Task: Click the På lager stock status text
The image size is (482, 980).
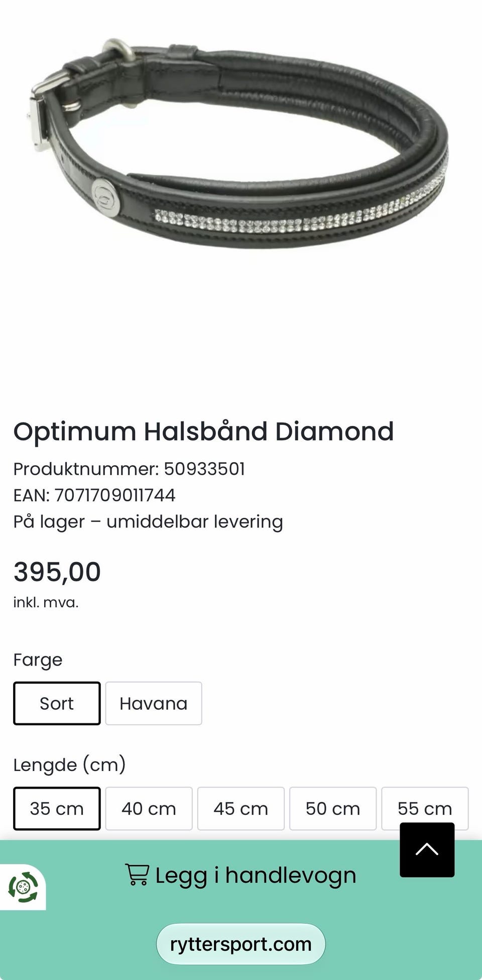Action: [x=148, y=522]
